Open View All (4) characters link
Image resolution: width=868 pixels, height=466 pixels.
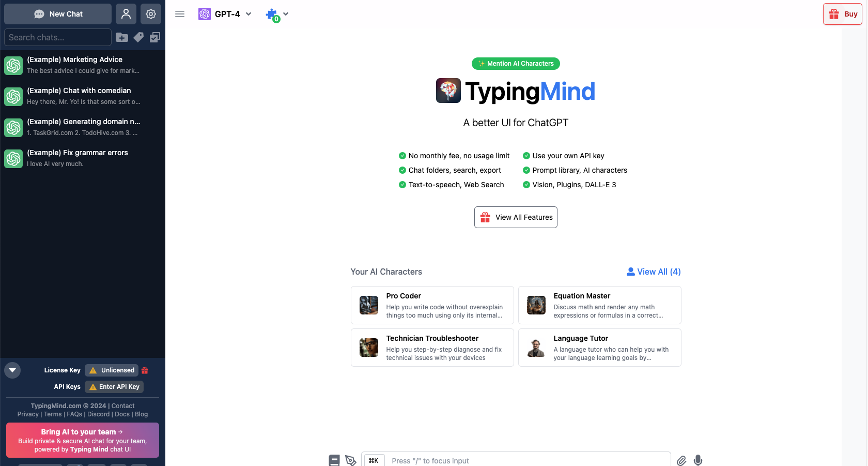click(654, 272)
